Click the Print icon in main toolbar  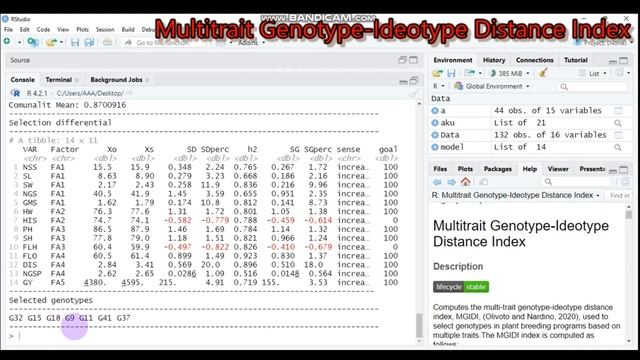(107, 42)
